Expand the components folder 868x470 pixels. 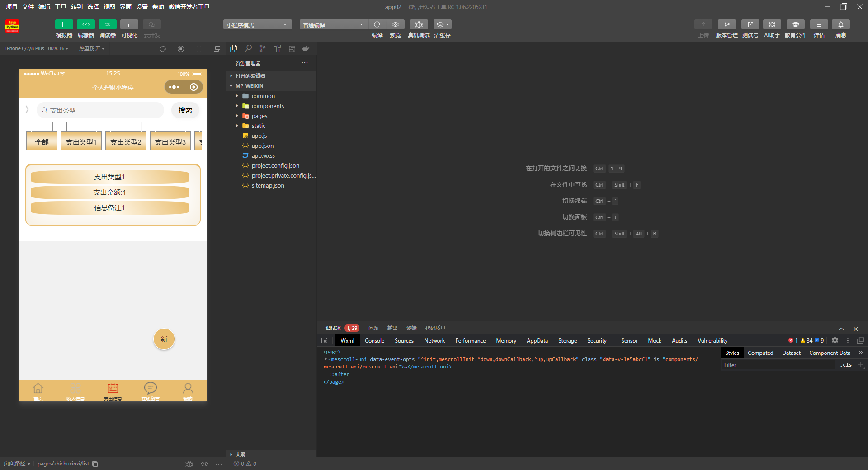pyautogui.click(x=271, y=106)
